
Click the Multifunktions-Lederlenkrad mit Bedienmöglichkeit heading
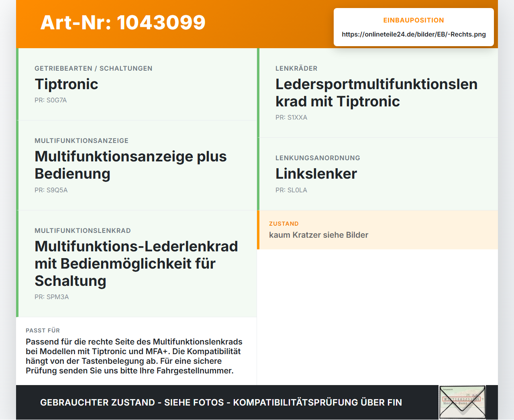coord(136,263)
